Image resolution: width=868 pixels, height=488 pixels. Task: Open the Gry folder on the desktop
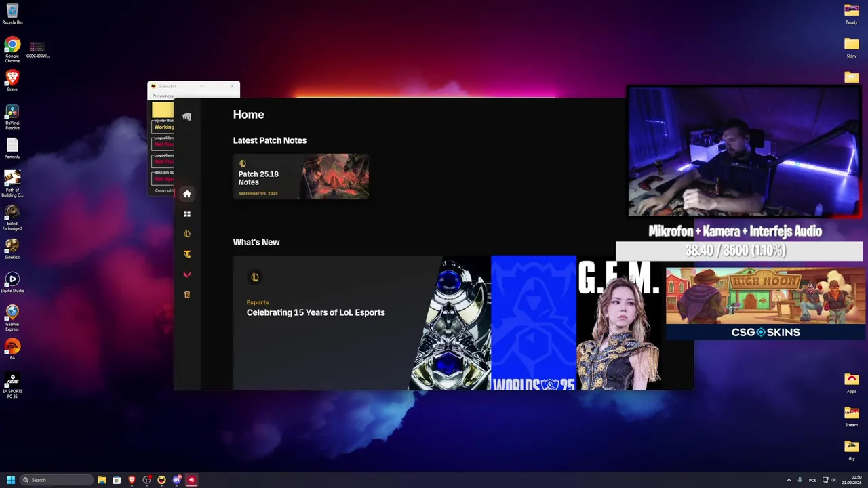pyautogui.click(x=851, y=449)
